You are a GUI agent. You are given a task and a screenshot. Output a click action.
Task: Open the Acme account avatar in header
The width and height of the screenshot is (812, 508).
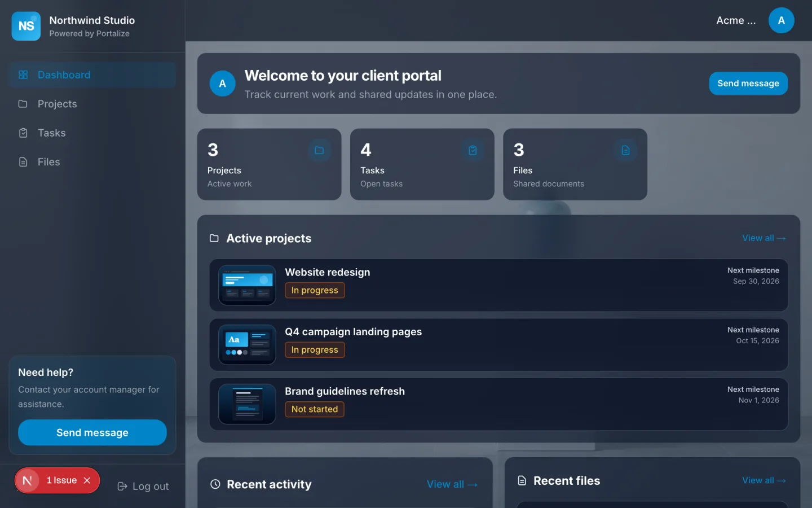[781, 20]
